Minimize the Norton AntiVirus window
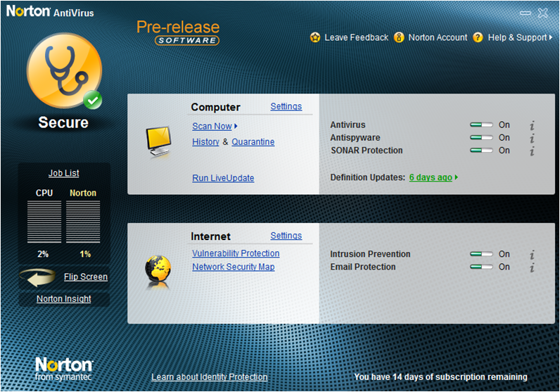This screenshot has width=560, height=392. tap(526, 13)
